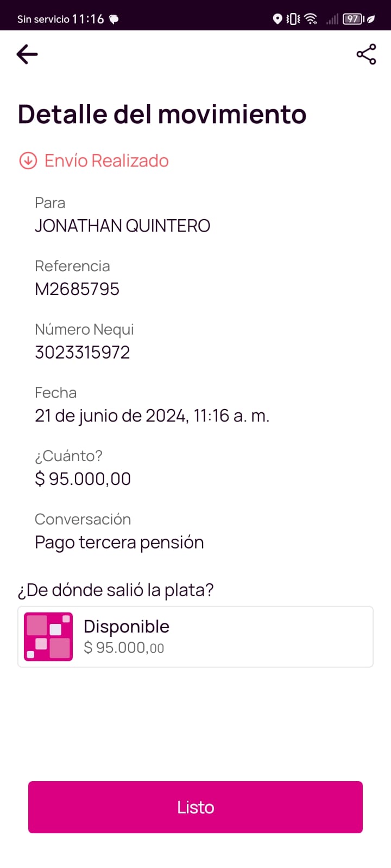391x868 pixels.
Task: Tap the Envío Realizado status label
Action: tap(106, 161)
